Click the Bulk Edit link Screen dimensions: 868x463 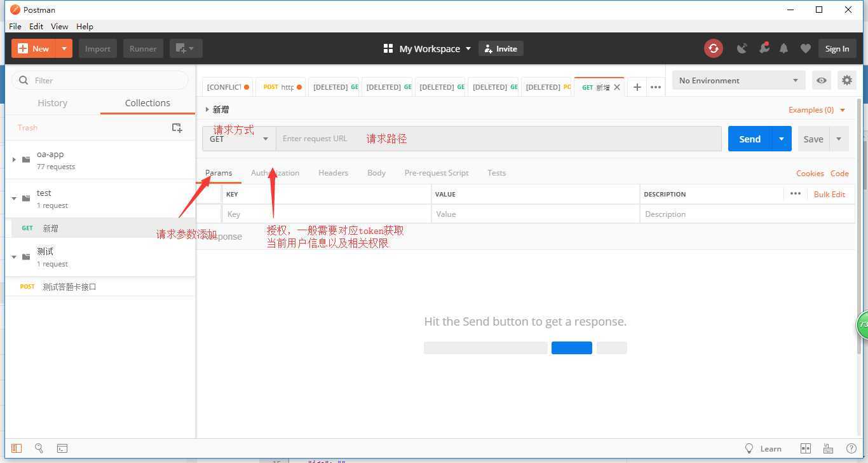829,194
